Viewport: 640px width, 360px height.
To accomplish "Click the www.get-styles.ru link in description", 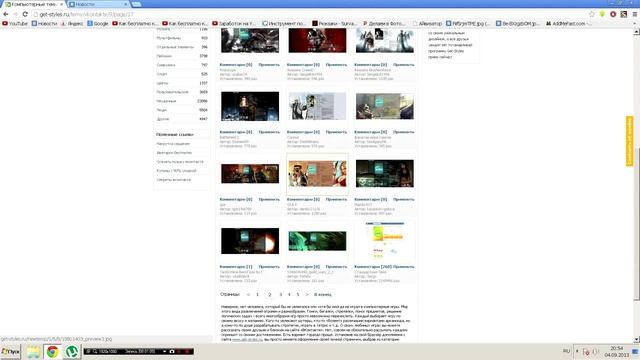I will 247,339.
